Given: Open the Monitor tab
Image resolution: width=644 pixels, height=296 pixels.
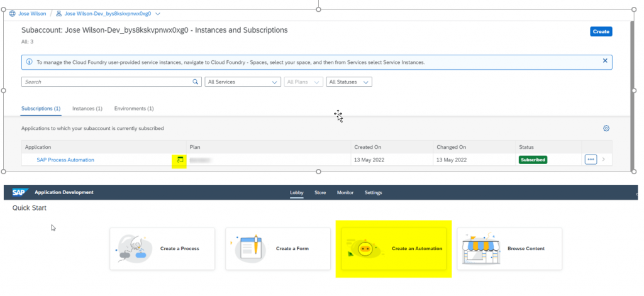Looking at the screenshot, I should 345,192.
